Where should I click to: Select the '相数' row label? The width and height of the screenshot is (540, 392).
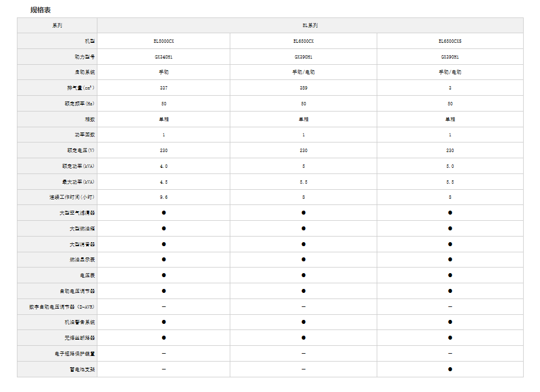point(90,119)
